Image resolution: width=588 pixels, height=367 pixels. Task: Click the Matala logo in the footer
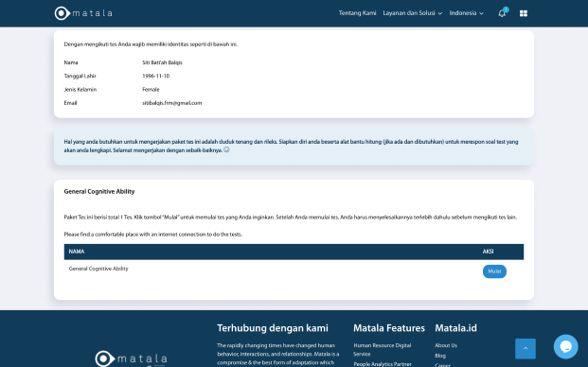coord(131,358)
